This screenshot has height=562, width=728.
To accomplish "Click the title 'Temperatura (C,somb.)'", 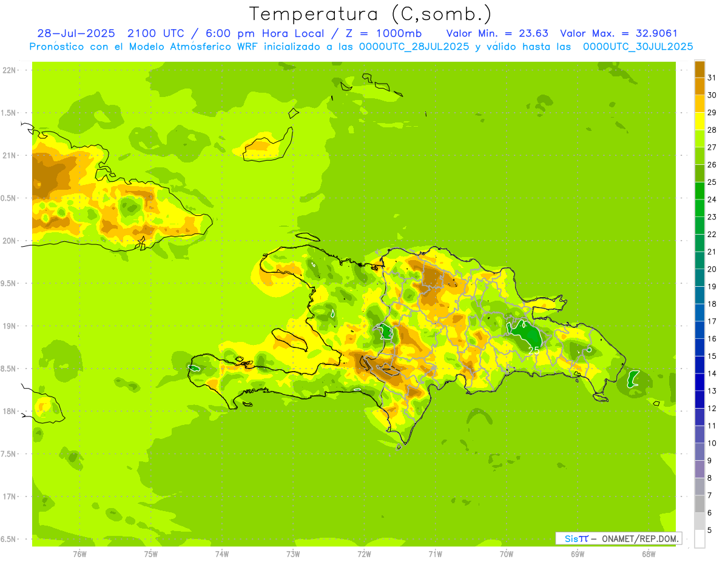I will (371, 14).
